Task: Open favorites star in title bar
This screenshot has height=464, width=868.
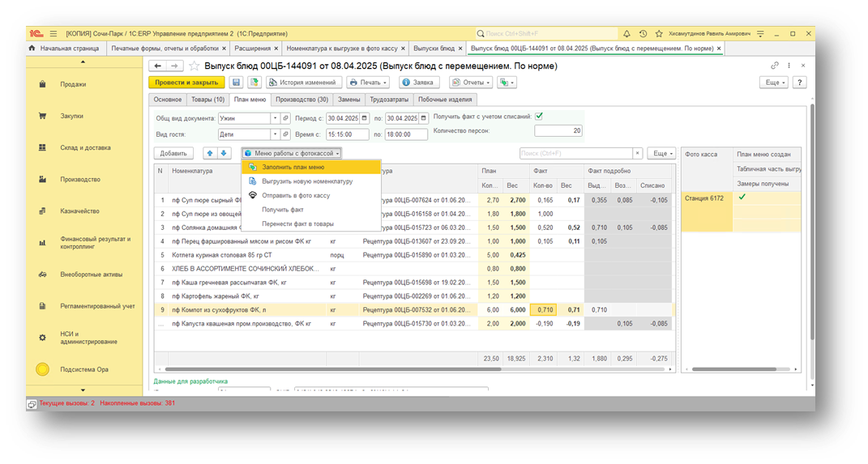Action: point(659,34)
